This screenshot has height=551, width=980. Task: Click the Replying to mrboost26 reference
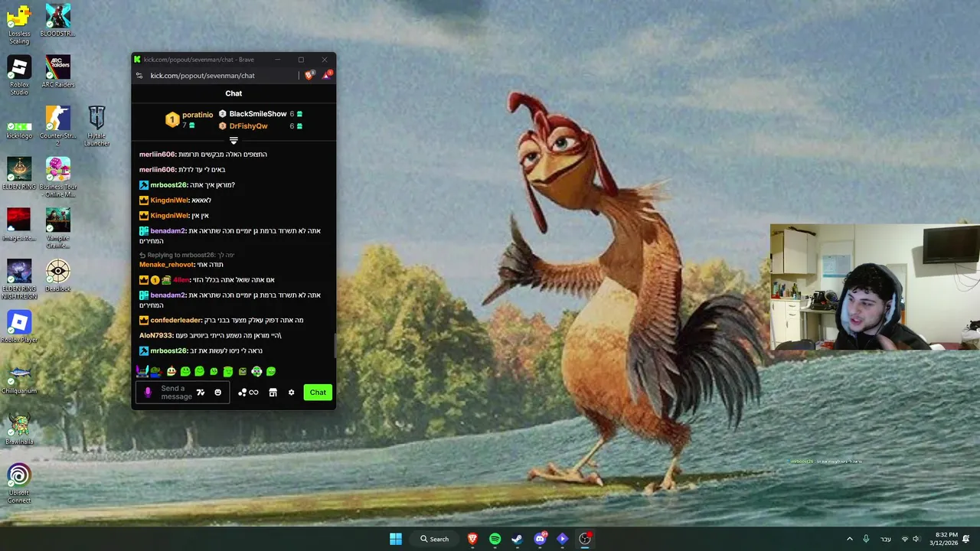[x=187, y=255]
